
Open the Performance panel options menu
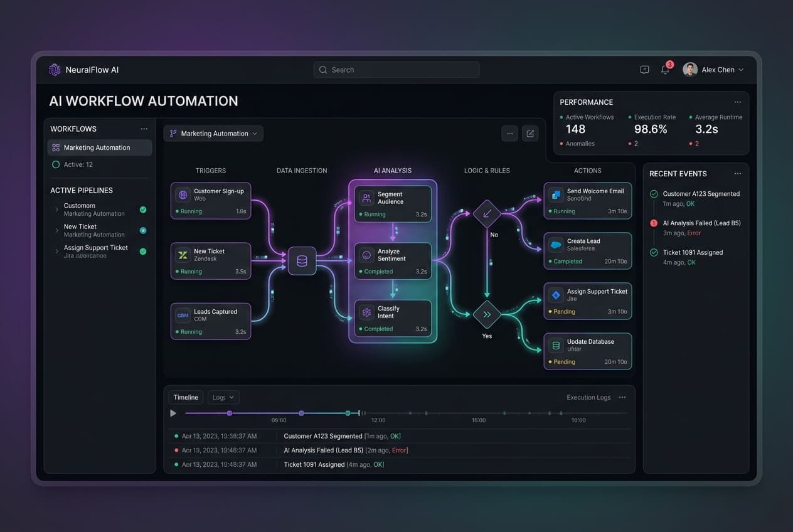click(x=738, y=102)
